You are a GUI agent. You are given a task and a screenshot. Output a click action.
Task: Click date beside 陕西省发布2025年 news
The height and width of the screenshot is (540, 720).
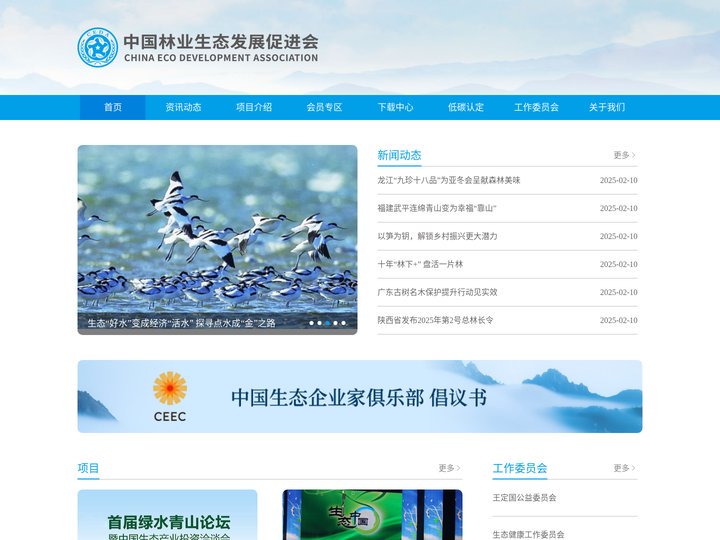[619, 321]
